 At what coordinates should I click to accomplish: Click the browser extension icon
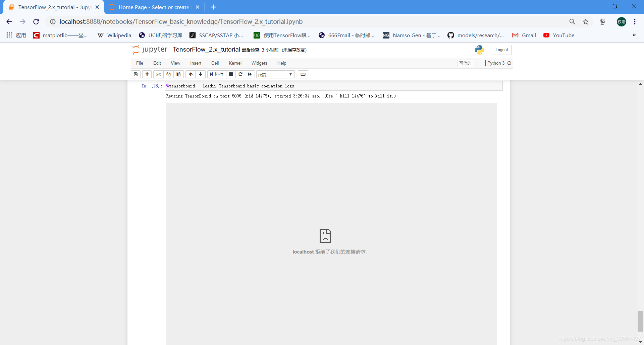[x=603, y=22]
